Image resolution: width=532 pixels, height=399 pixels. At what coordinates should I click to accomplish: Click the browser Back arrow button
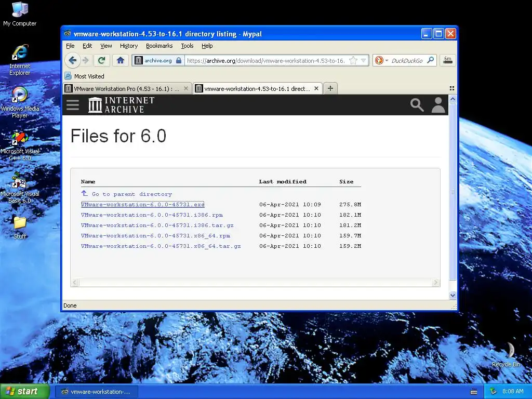[72, 60]
